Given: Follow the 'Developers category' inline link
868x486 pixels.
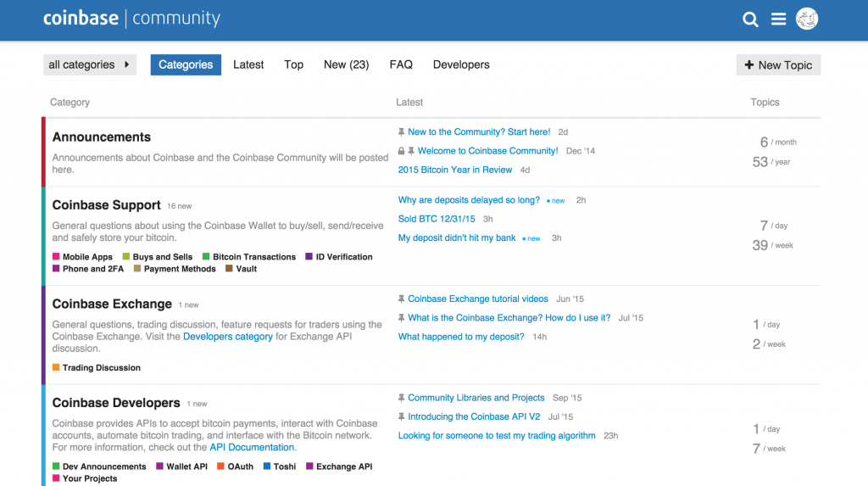Looking at the screenshot, I should click(227, 337).
